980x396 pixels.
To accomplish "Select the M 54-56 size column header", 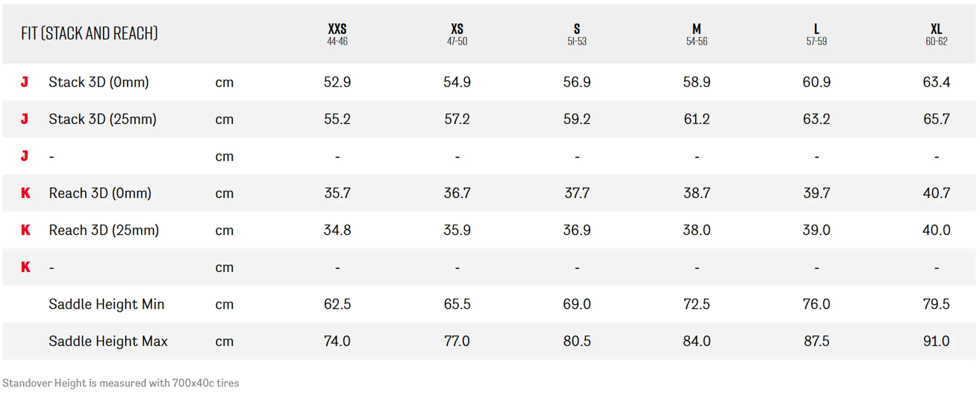I will 697,34.
